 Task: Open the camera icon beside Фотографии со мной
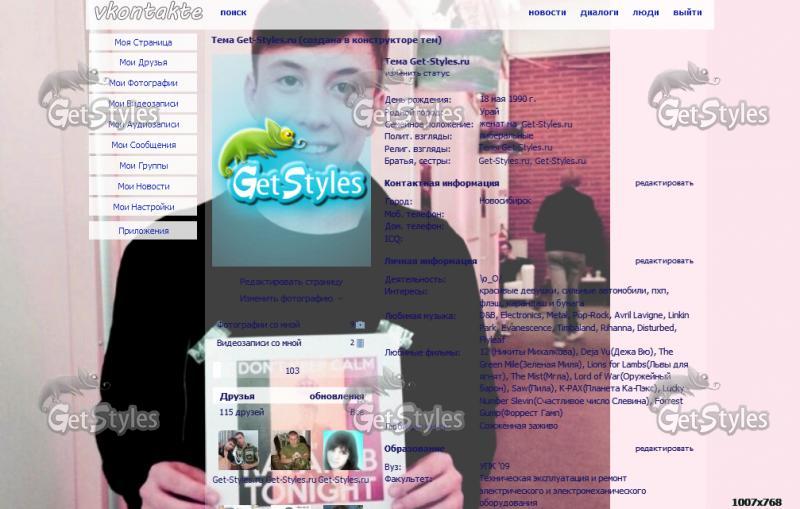360,325
